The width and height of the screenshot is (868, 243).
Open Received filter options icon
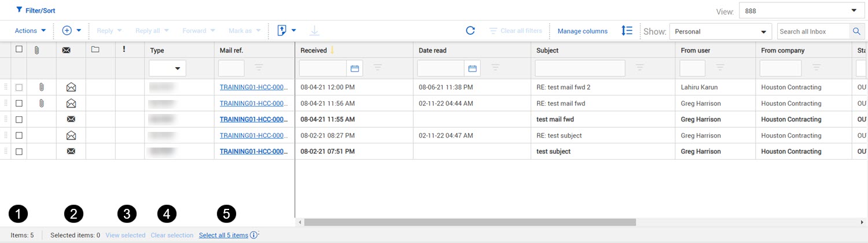377,68
